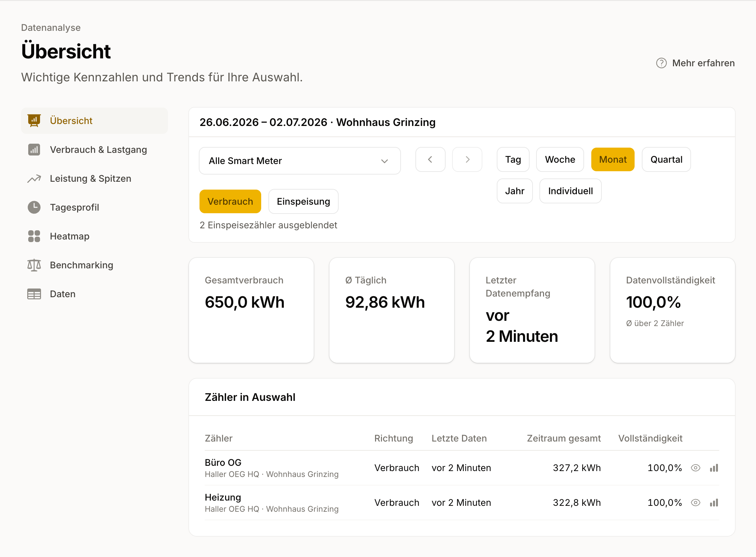Viewport: 756px width, 557px height.
Task: Click the Büro OG meter name
Action: [x=223, y=463]
